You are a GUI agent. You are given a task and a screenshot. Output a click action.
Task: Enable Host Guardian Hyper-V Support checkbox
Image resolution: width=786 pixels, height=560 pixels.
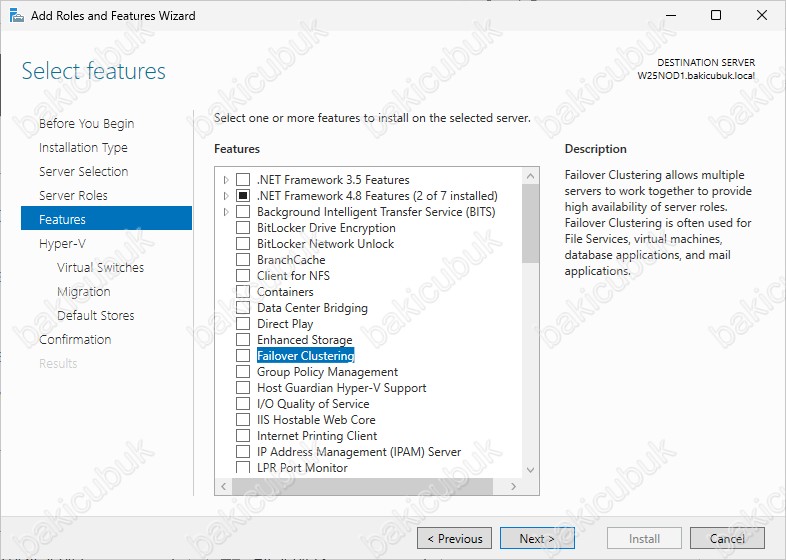[243, 388]
